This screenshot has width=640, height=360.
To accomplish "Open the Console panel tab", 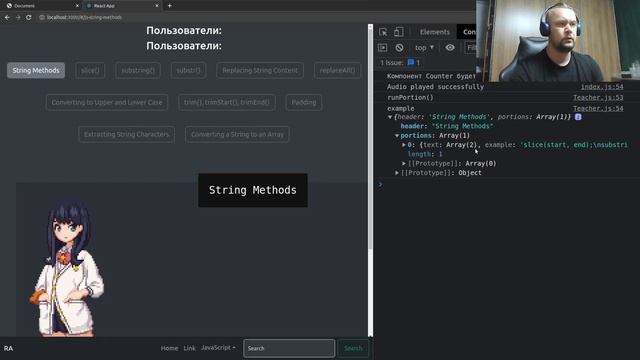I will [469, 32].
